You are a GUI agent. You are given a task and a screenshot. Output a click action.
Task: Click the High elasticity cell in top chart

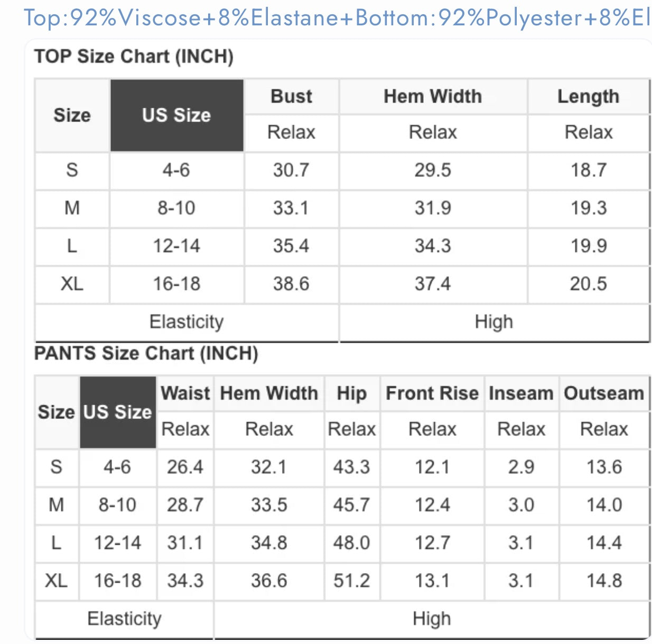[494, 322]
